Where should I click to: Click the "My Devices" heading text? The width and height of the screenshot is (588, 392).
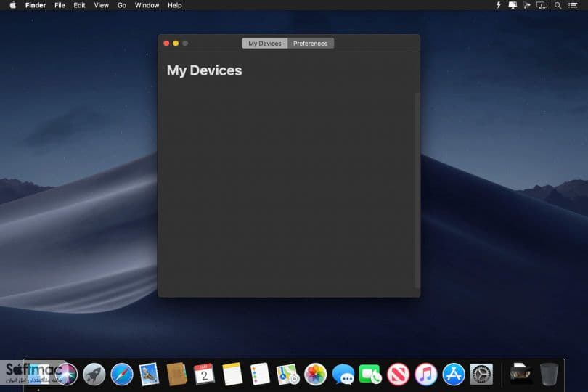(205, 70)
